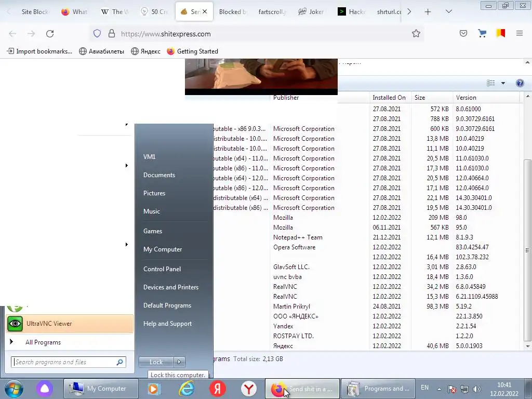Expand shutdown options arrow beside Lock
The height and width of the screenshot is (399, 532).
coord(179,362)
